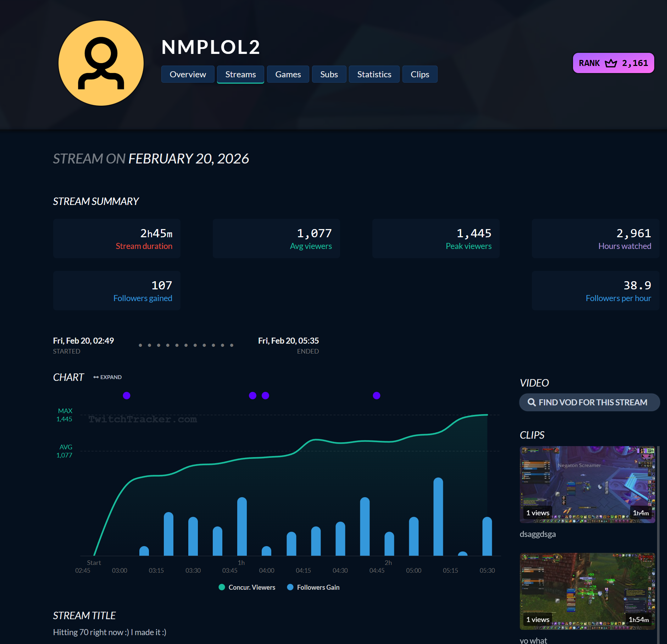Screen dimensions: 667x644
Task: Select the leftmost purple marker above the chart
Action: click(x=127, y=395)
